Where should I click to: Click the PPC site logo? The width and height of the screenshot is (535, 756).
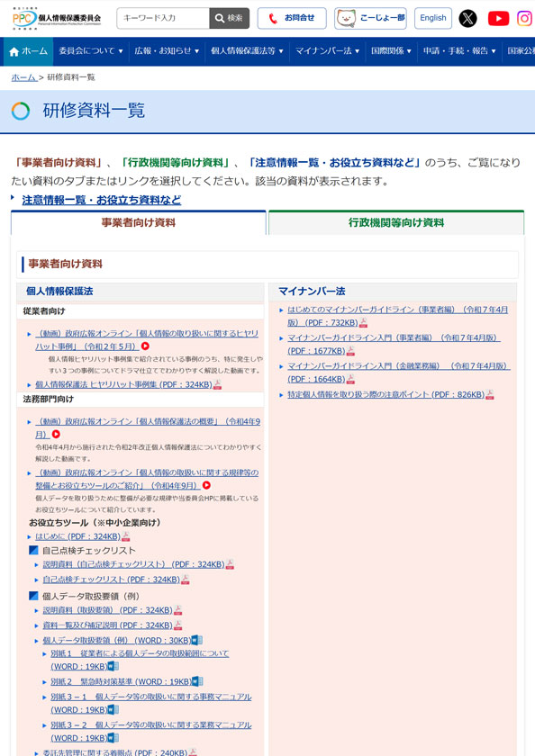click(57, 18)
